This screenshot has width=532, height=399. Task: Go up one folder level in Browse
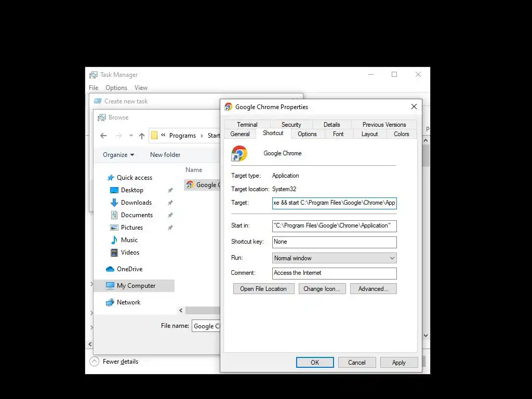coord(142,136)
